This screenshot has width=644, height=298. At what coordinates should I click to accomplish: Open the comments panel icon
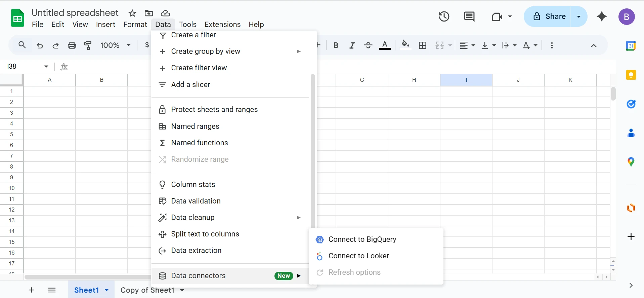point(469,16)
